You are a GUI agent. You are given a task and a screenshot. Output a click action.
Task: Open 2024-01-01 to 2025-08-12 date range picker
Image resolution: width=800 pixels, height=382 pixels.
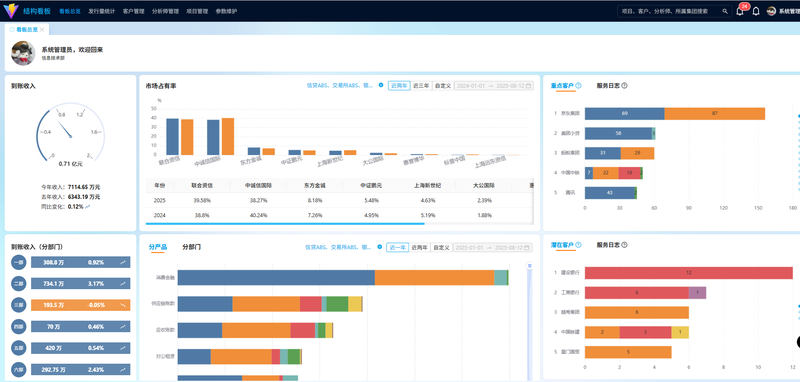point(493,86)
